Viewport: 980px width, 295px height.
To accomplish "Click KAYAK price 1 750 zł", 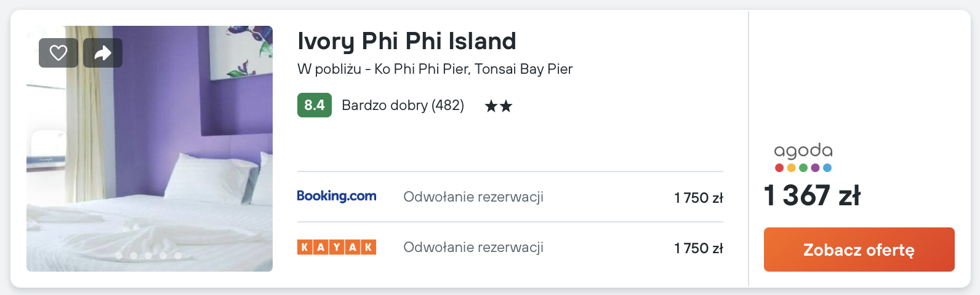I will 698,248.
